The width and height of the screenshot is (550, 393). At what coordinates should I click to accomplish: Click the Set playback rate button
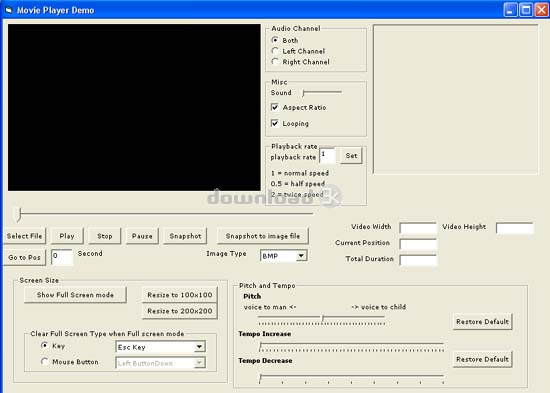[351, 155]
